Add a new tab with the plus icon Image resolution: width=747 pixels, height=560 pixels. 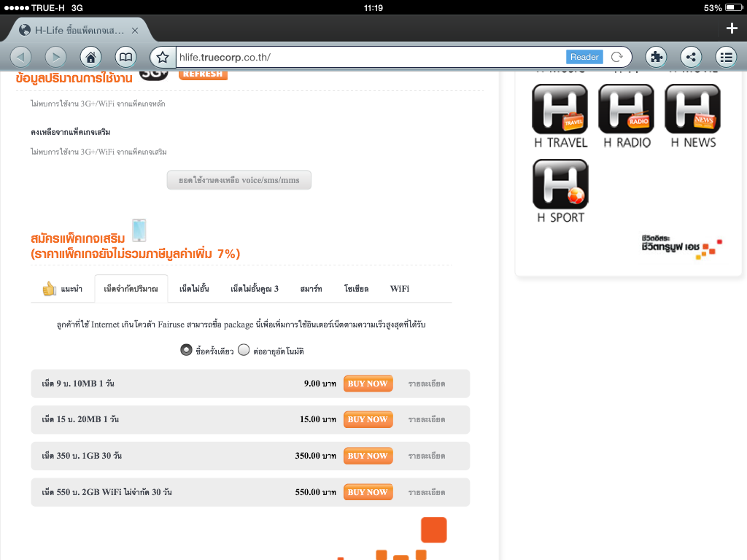coord(732,28)
